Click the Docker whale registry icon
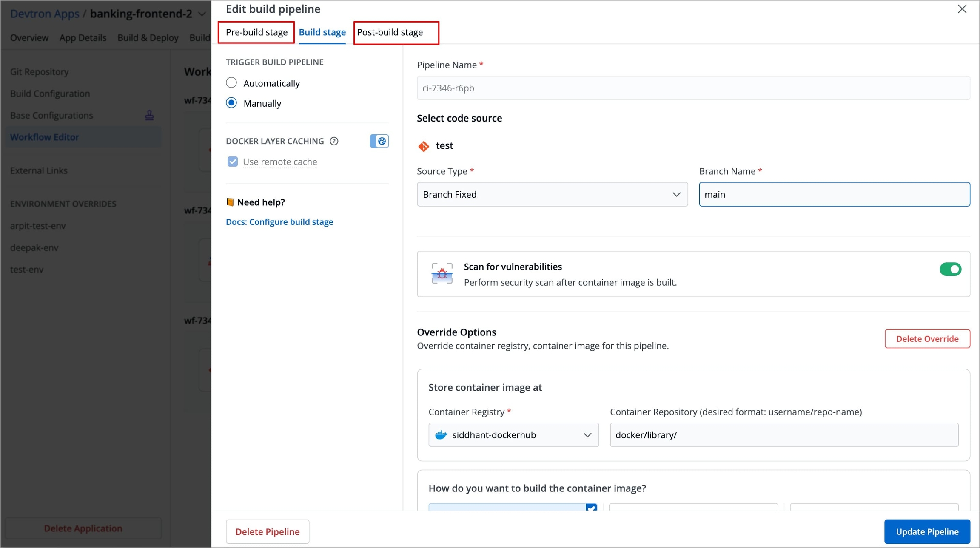This screenshot has width=980, height=548. (441, 435)
